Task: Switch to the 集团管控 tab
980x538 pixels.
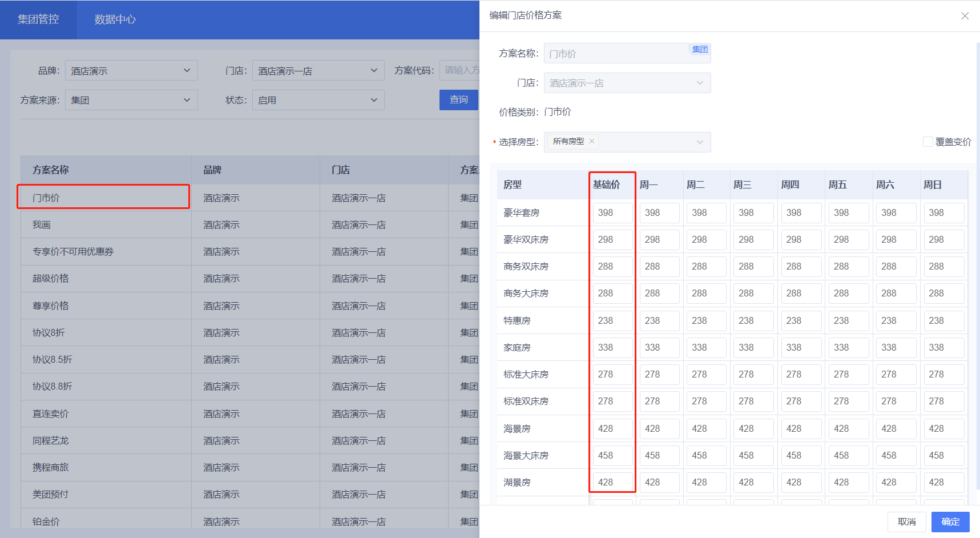Action: click(38, 19)
